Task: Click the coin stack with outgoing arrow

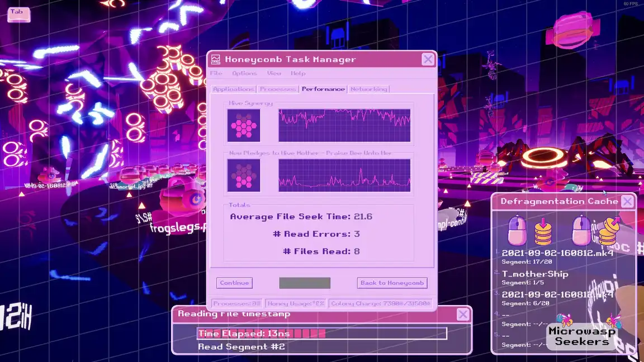Action: pyautogui.click(x=609, y=231)
